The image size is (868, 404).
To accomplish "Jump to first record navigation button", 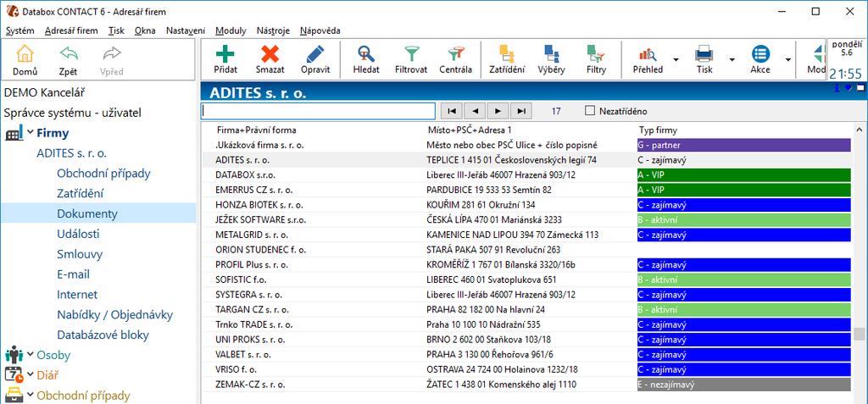I will point(452,111).
